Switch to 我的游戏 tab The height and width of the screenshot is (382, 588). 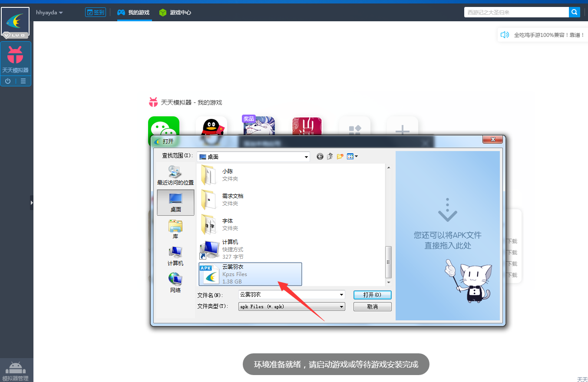134,13
